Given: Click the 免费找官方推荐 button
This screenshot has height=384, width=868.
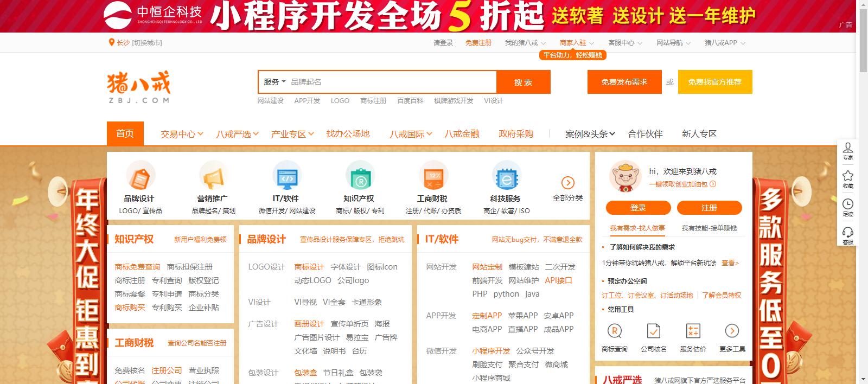Looking at the screenshot, I should pyautogui.click(x=715, y=82).
